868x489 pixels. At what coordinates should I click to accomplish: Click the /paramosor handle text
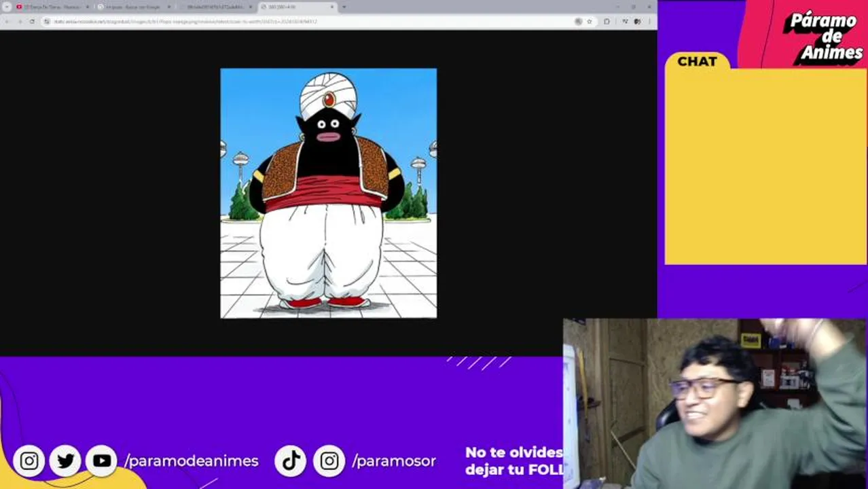point(394,461)
